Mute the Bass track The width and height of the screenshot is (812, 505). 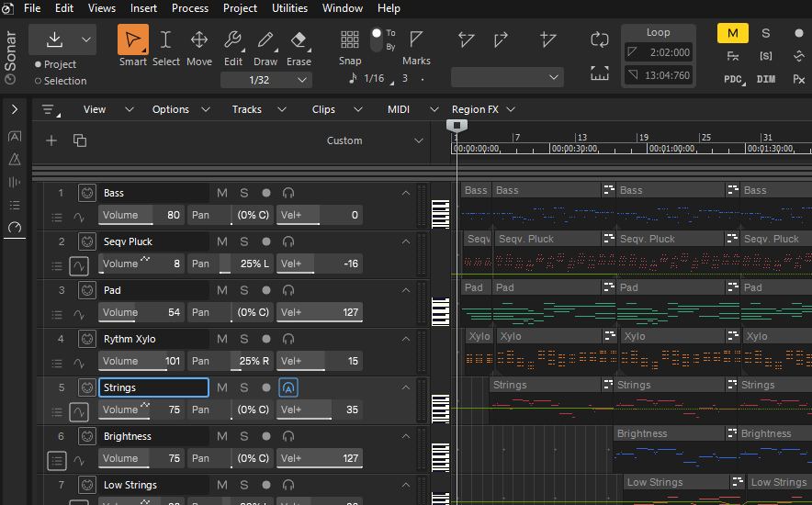[x=221, y=193]
